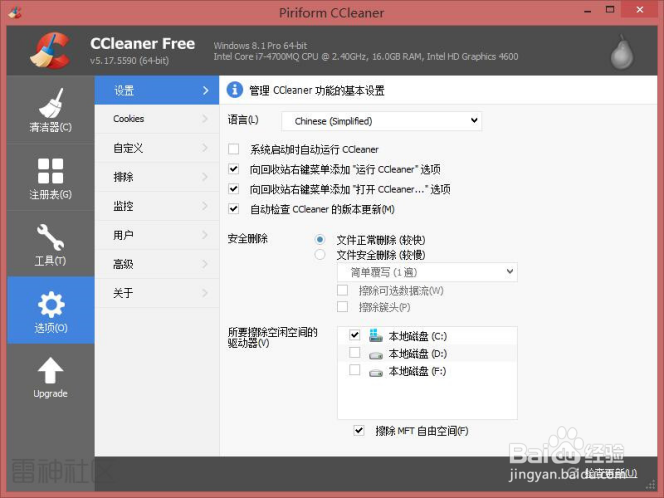Open the simple overwrite (简单覆写) dropdown
The height and width of the screenshot is (498, 664).
pos(427,272)
